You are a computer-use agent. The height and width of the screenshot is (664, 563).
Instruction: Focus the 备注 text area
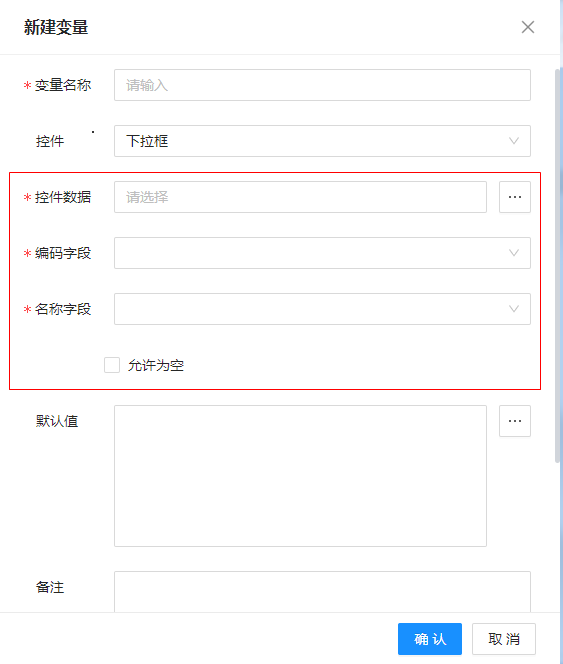[322, 592]
